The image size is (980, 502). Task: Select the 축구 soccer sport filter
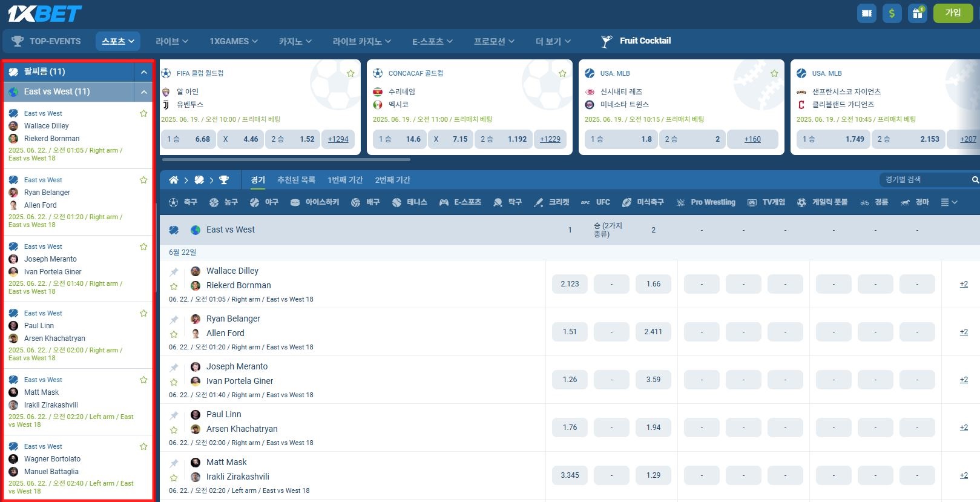pyautogui.click(x=183, y=202)
